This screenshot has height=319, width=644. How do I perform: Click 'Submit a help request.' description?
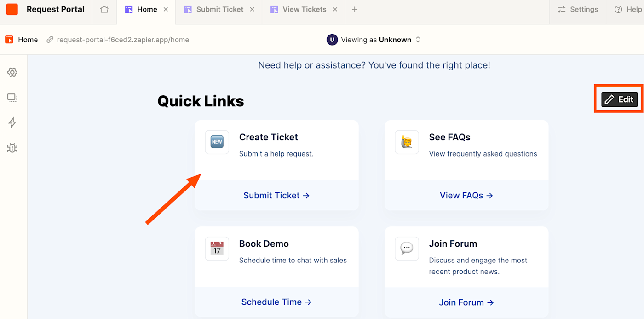click(276, 154)
